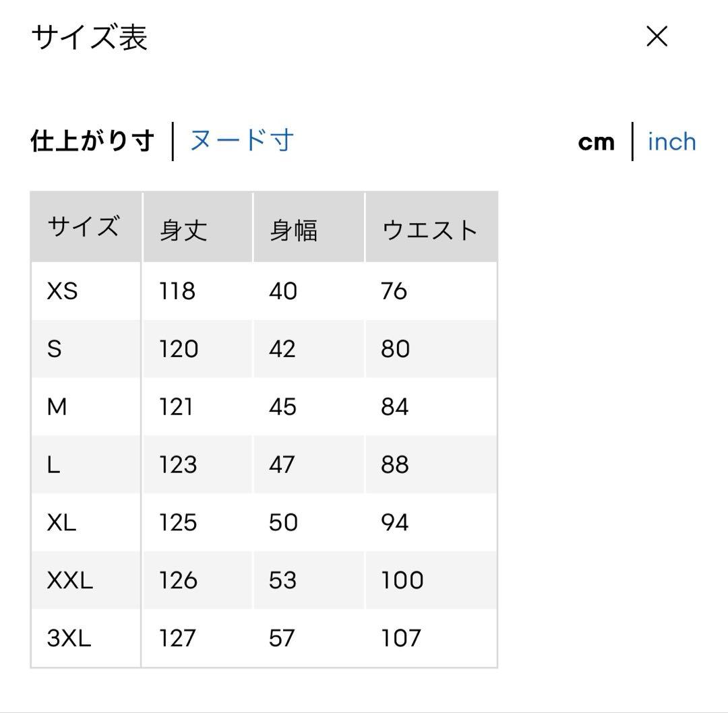The width and height of the screenshot is (728, 713).
Task: Click the ウエスト column header
Action: pyautogui.click(x=431, y=226)
